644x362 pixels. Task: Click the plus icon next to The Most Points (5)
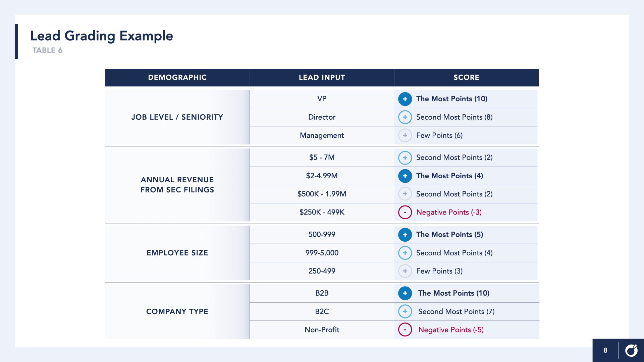click(405, 235)
